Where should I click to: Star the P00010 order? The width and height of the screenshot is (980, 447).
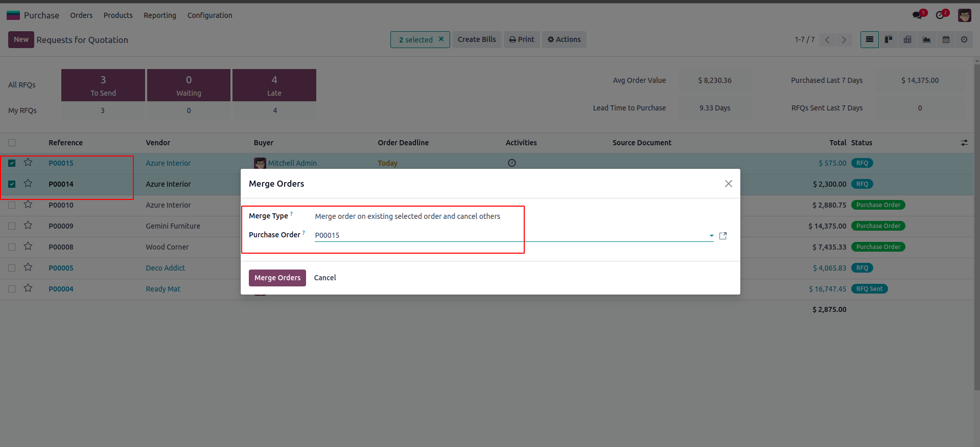28,205
